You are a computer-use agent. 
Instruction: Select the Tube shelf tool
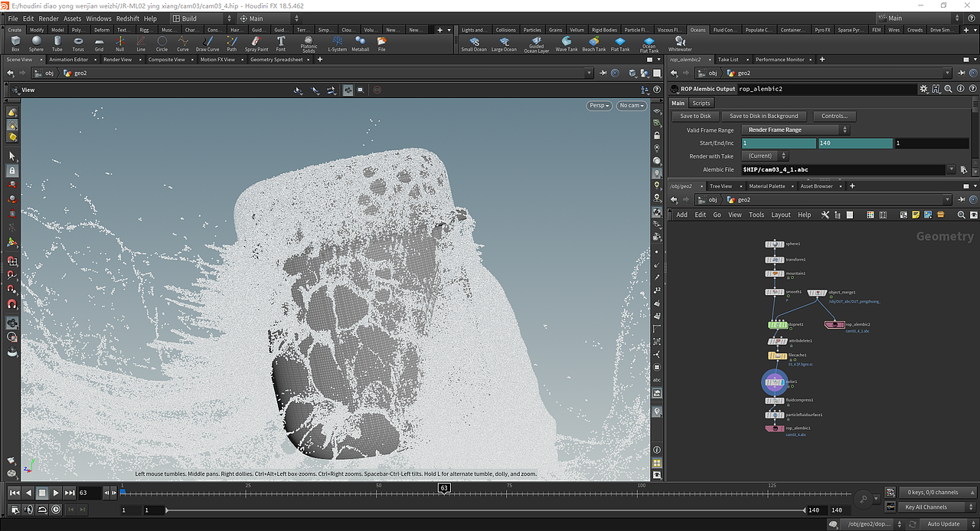(57, 43)
